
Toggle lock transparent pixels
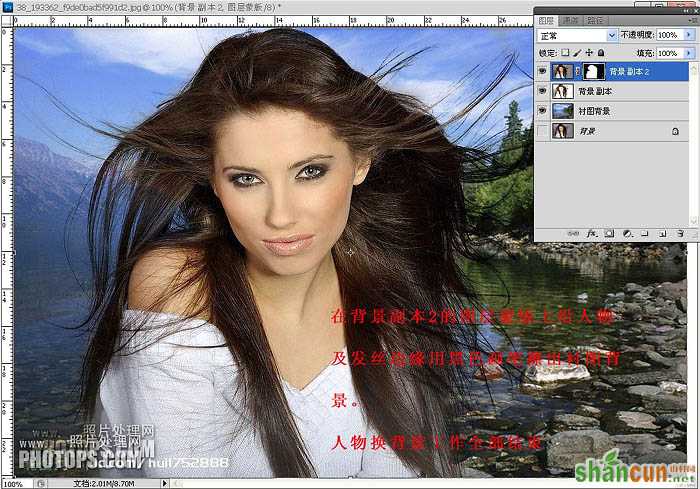pos(565,53)
